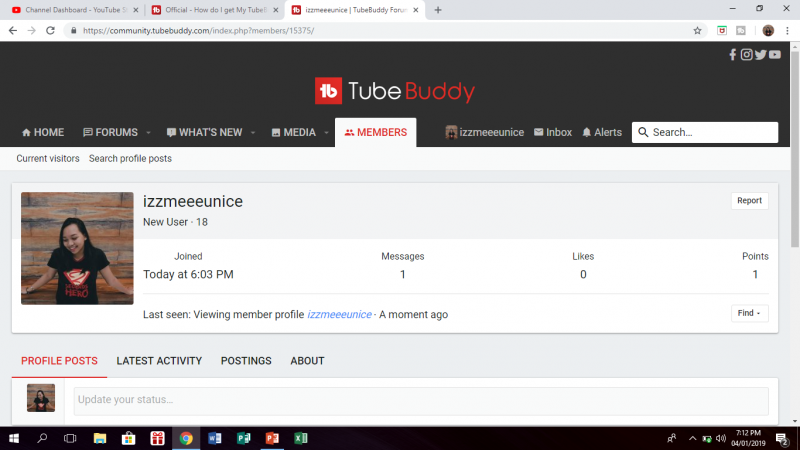Click the Update your status field

click(420, 401)
